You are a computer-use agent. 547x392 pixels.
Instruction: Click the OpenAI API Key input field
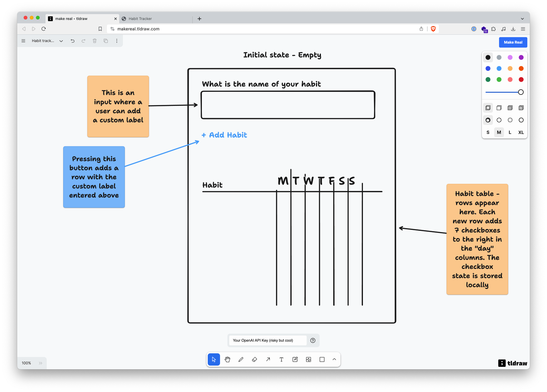[x=267, y=340]
